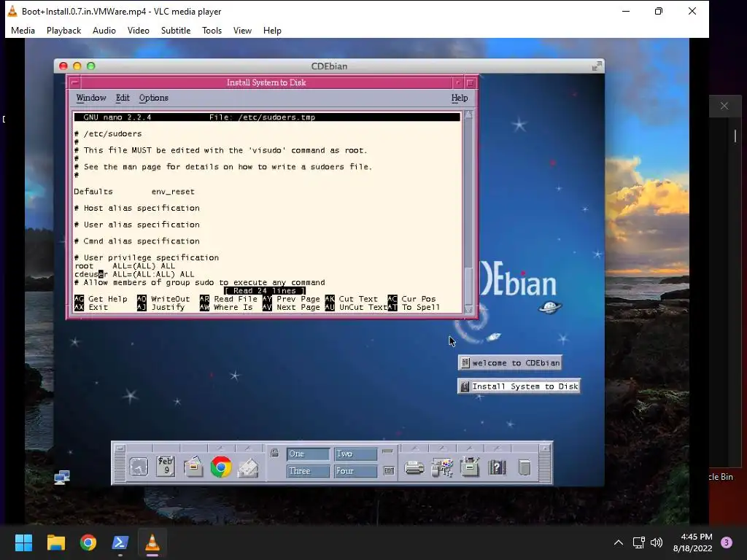
Task: Open VLC Video menu
Action: tap(138, 31)
